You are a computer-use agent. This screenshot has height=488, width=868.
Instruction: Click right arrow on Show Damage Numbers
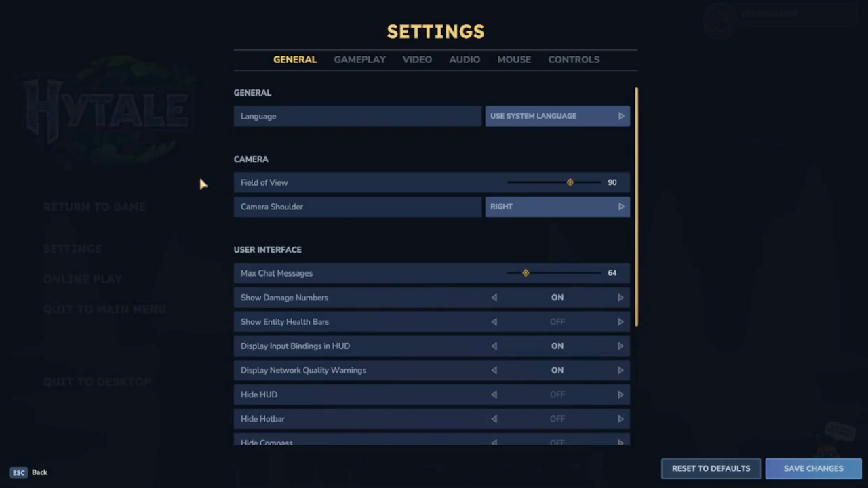pos(620,298)
